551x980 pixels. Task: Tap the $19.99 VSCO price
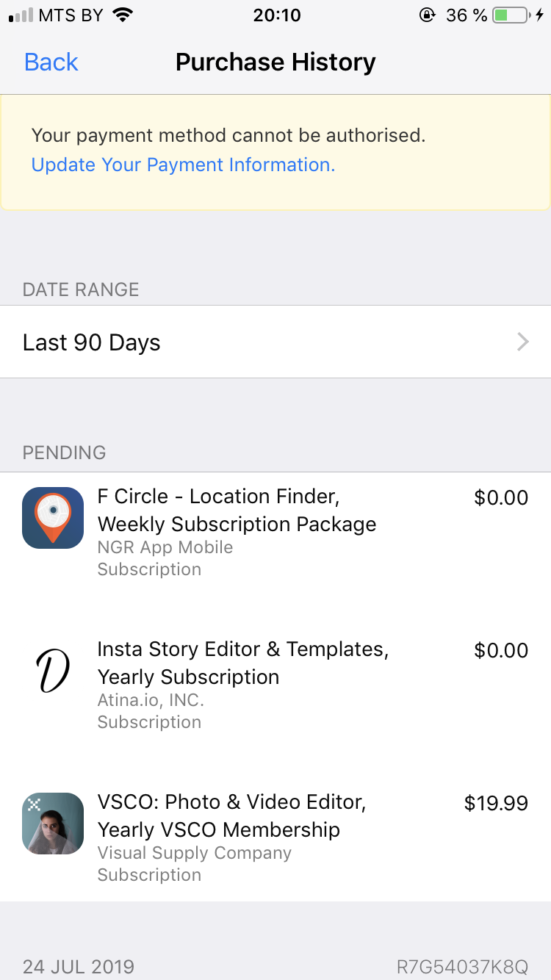pos(496,803)
